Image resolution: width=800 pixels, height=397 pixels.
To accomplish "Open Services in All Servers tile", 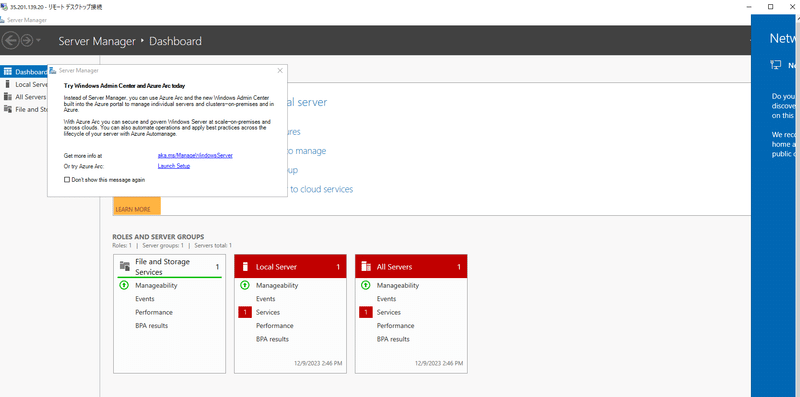I will [x=389, y=312].
